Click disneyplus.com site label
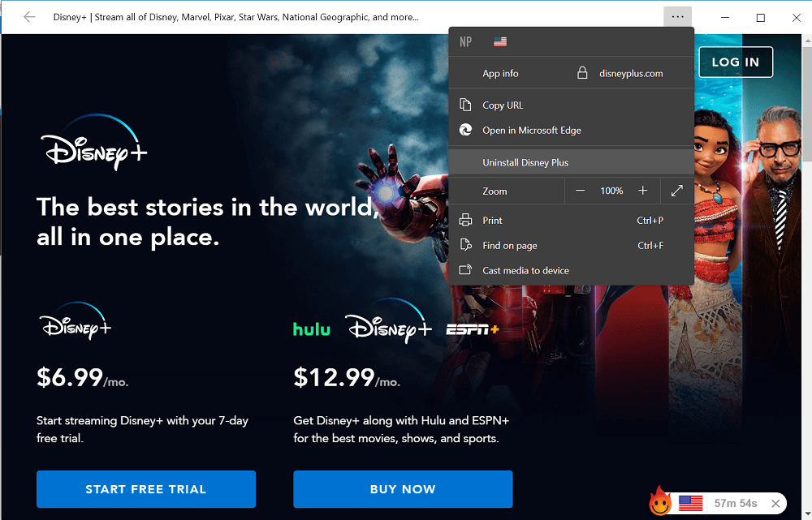The width and height of the screenshot is (812, 520). click(x=631, y=74)
